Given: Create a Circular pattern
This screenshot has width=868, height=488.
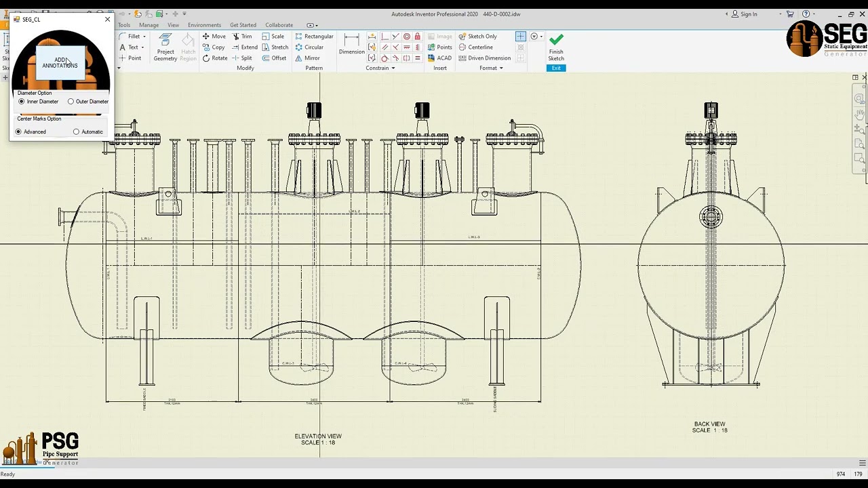Looking at the screenshot, I should coord(309,47).
